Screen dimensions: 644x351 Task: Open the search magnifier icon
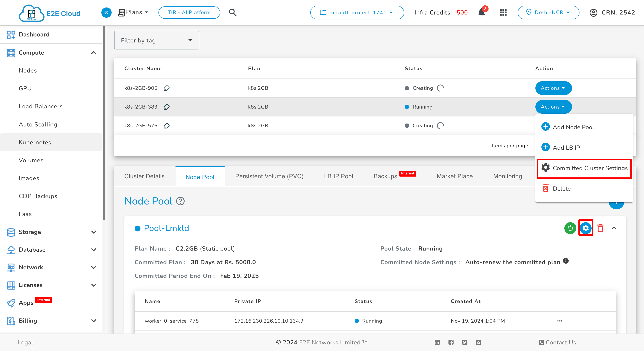233,12
